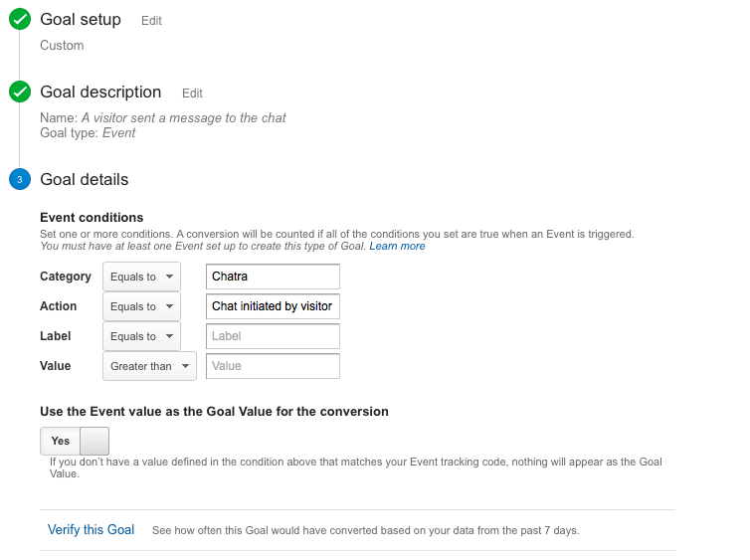
Task: Click the Goal description green checkmark icon
Action: tap(20, 93)
